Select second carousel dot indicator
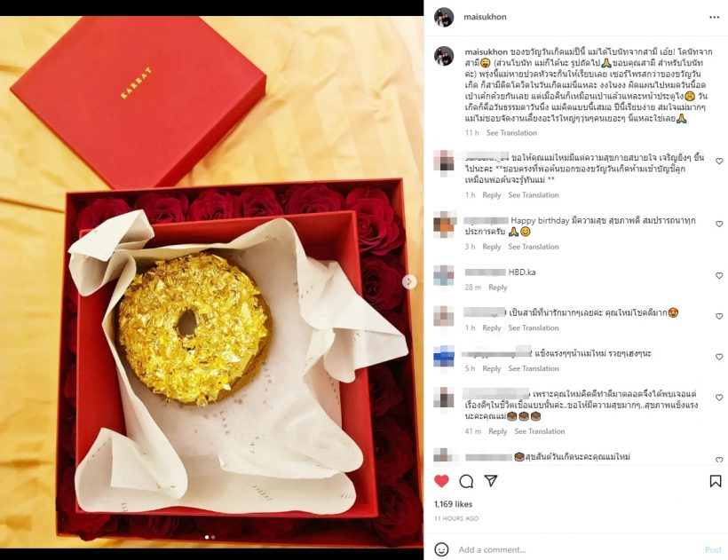Screen dimensions: 728x560 point(213,537)
